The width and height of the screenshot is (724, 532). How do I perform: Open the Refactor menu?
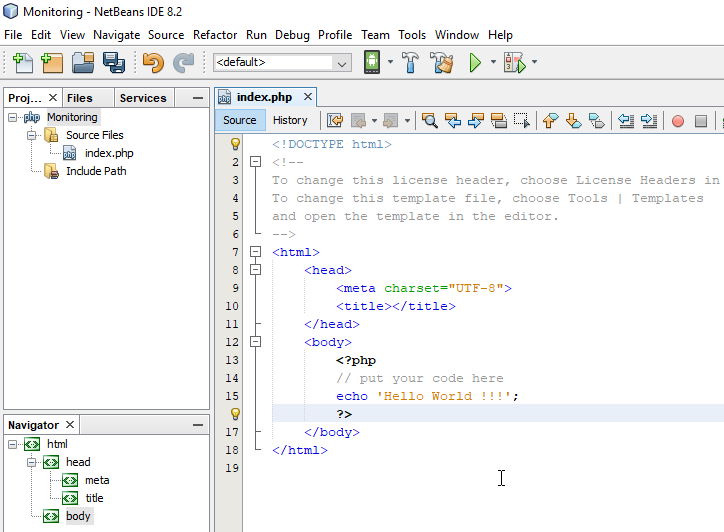click(x=215, y=35)
